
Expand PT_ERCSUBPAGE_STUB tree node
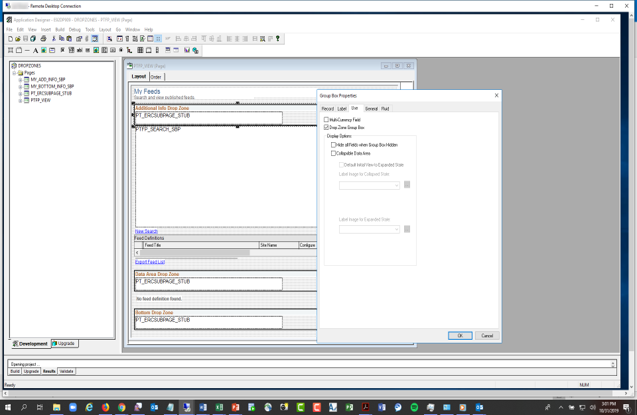click(20, 93)
